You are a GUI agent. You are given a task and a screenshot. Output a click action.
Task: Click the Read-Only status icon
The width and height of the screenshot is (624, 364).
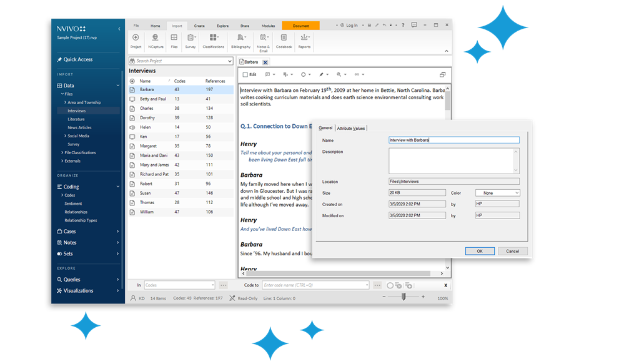pos(232,298)
